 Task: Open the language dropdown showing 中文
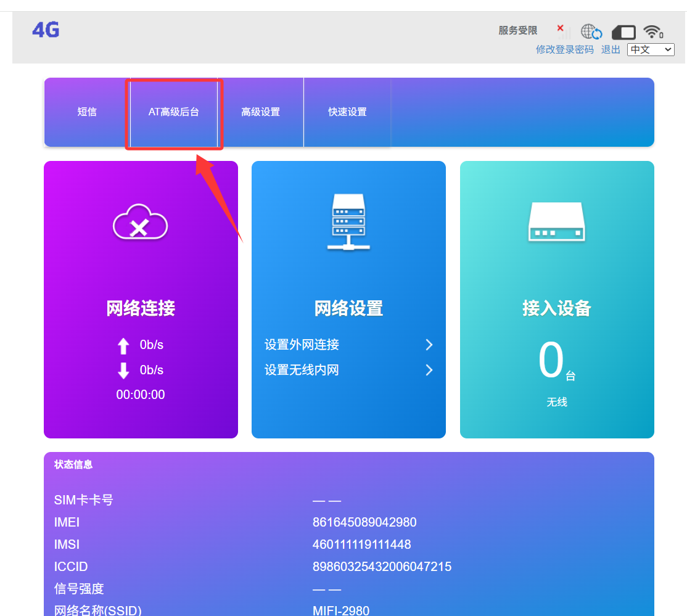click(651, 49)
